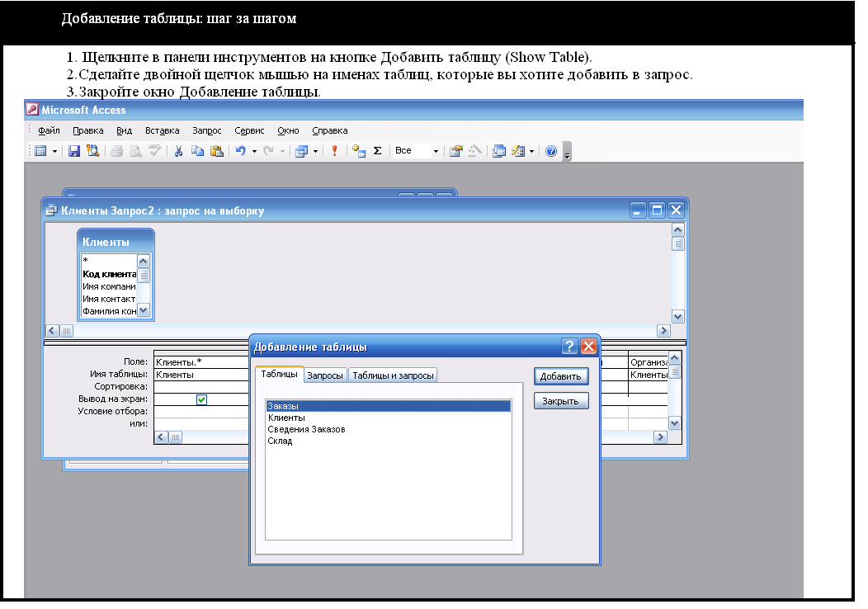868x609 pixels.
Task: Open the Справка menu
Action: [330, 130]
